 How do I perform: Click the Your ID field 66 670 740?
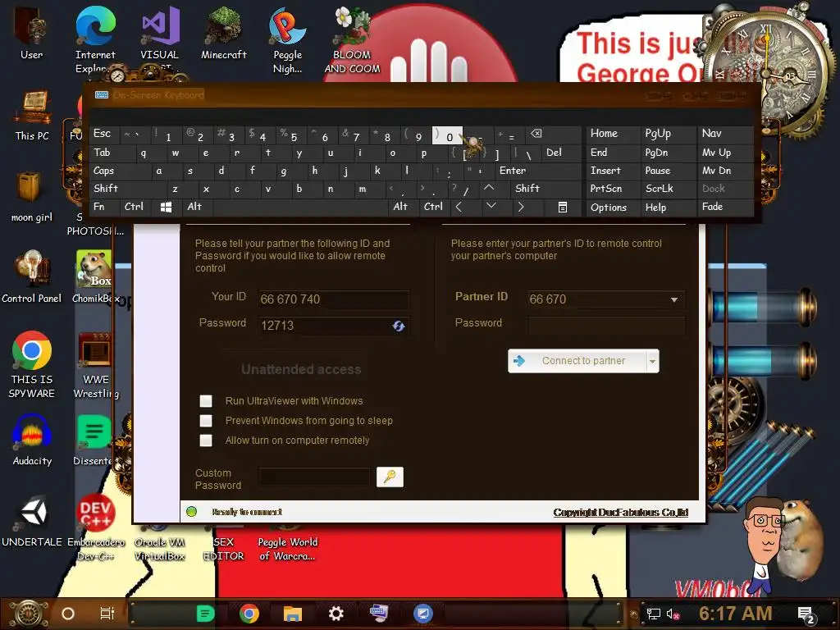(334, 299)
